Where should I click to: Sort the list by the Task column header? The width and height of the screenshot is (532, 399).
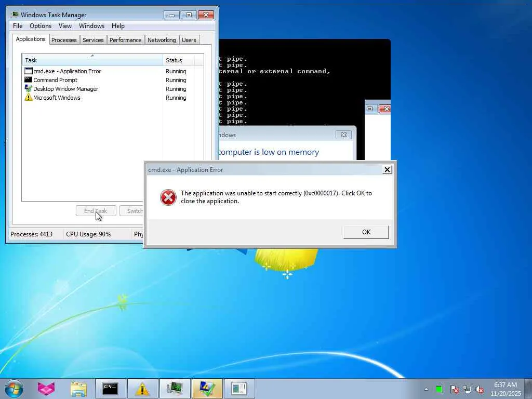pos(92,60)
